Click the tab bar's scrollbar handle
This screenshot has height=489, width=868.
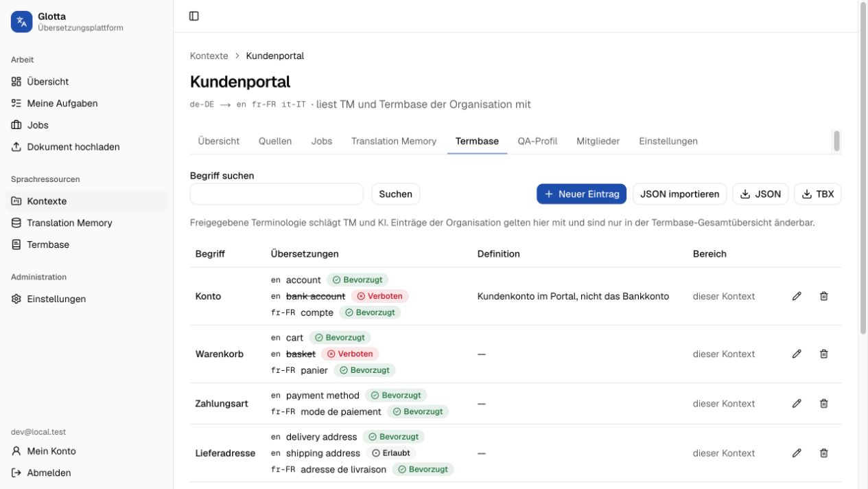click(836, 141)
